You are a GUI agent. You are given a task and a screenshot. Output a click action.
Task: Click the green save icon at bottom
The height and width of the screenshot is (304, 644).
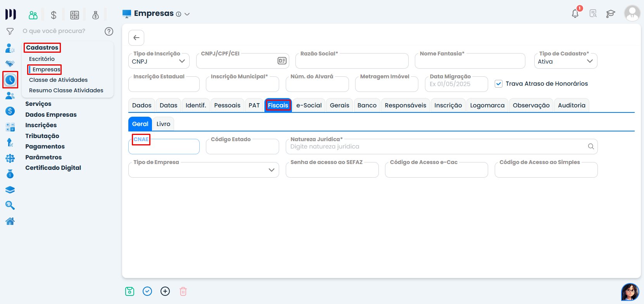(x=129, y=291)
